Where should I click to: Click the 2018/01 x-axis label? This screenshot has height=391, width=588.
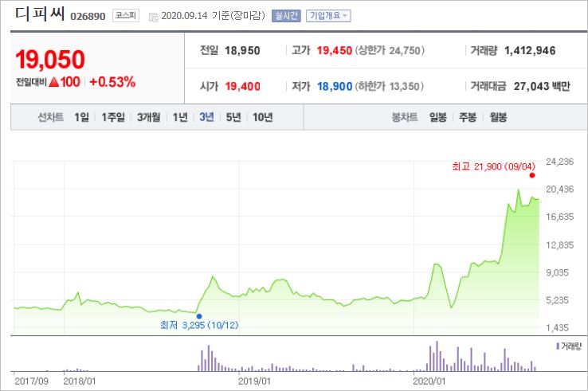[80, 381]
